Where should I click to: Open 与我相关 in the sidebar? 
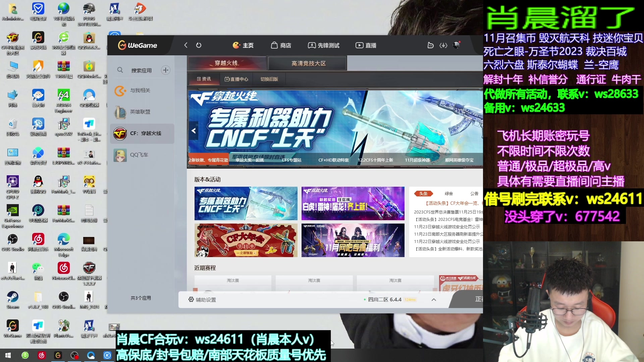(x=142, y=90)
